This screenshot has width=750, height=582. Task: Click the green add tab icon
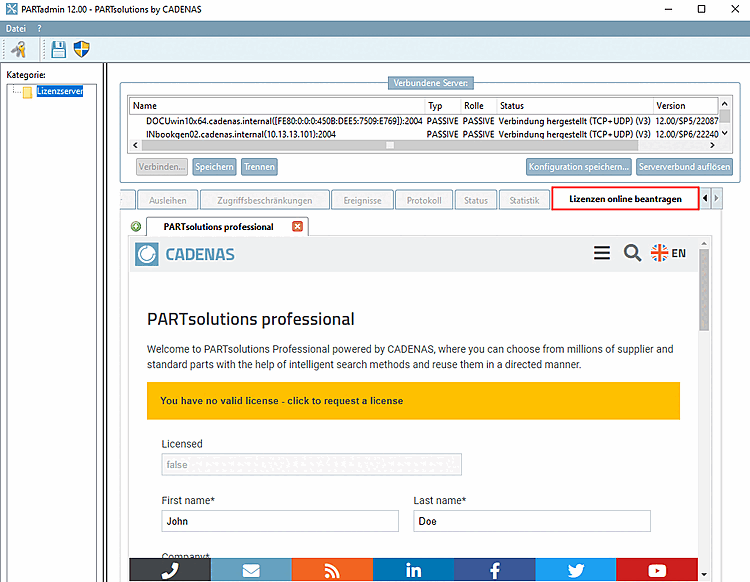pos(136,226)
